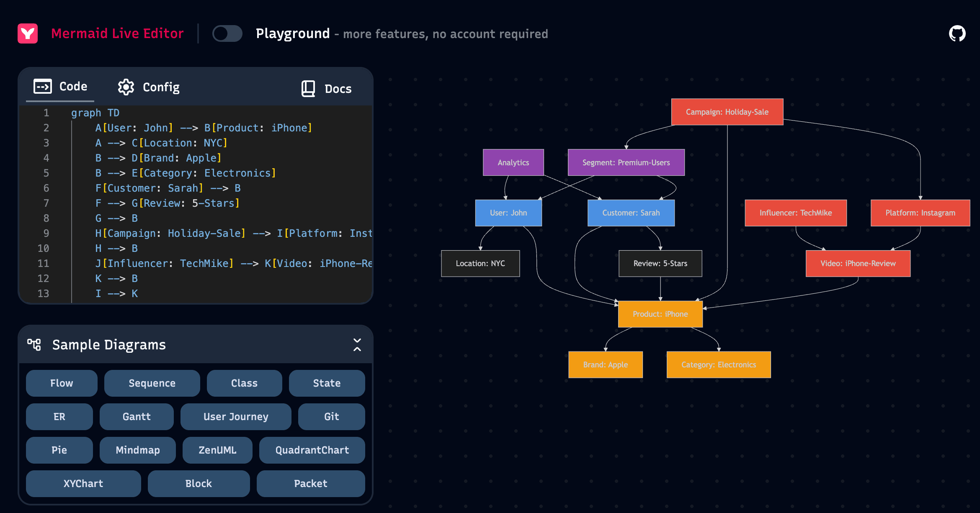Switch to the Config tab
The width and height of the screenshot is (980, 513).
point(149,87)
